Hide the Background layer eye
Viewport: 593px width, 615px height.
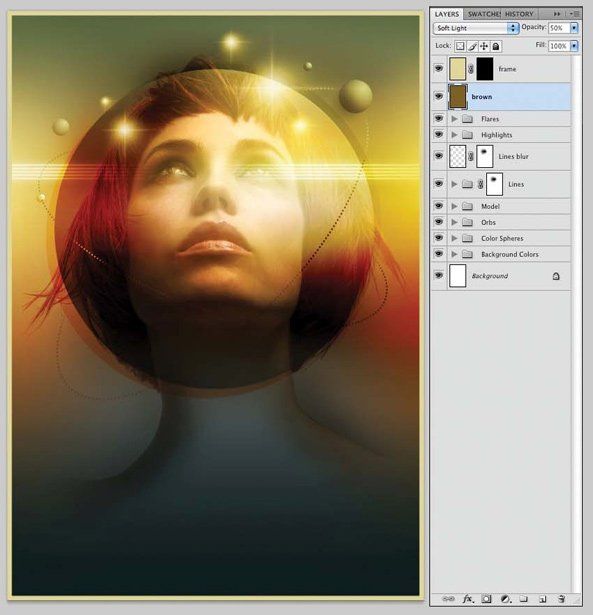439,275
